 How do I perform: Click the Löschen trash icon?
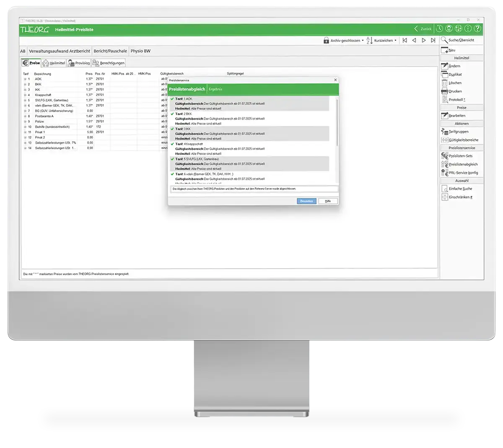[445, 83]
